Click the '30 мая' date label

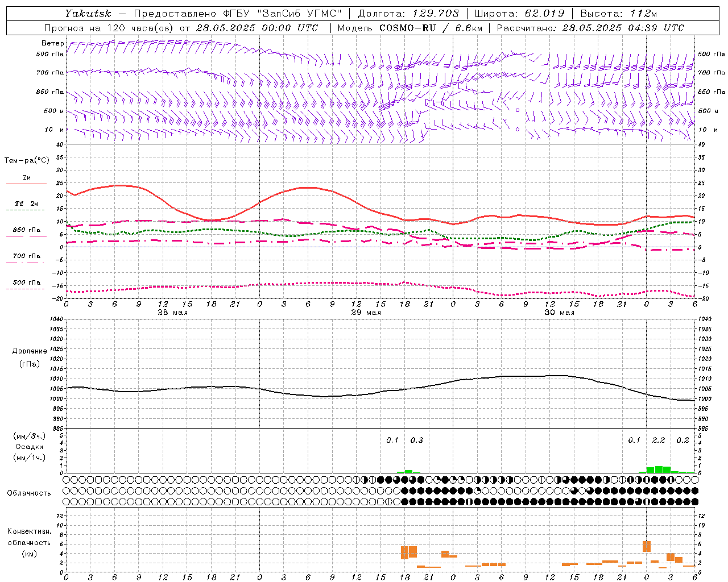(x=559, y=313)
